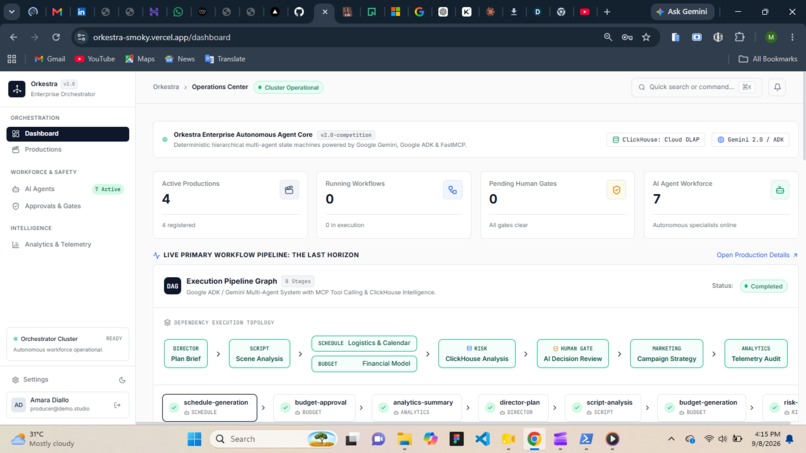Viewport: 806px width, 453px height.
Task: Reload the page with the refresh icon
Action: coord(56,37)
